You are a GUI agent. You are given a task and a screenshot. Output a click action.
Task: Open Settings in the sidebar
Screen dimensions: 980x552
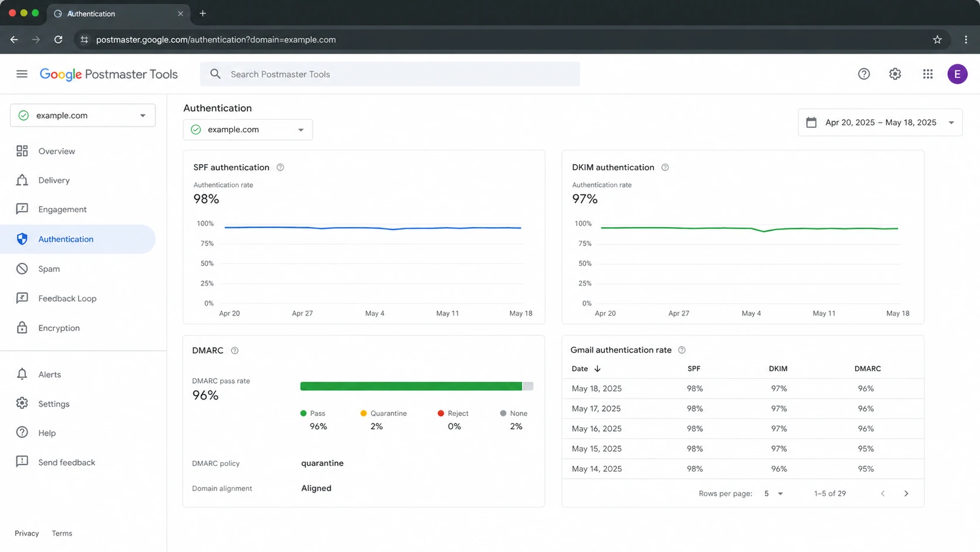[x=54, y=404]
